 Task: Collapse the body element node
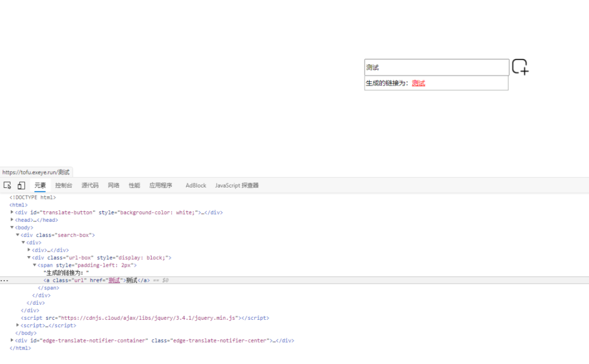pyautogui.click(x=12, y=227)
